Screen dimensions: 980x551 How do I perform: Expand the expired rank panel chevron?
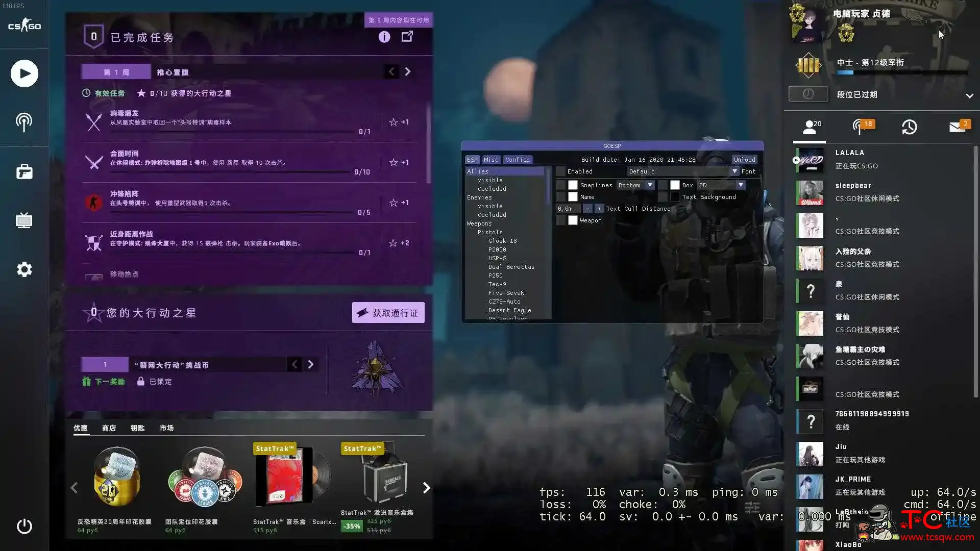coord(969,95)
